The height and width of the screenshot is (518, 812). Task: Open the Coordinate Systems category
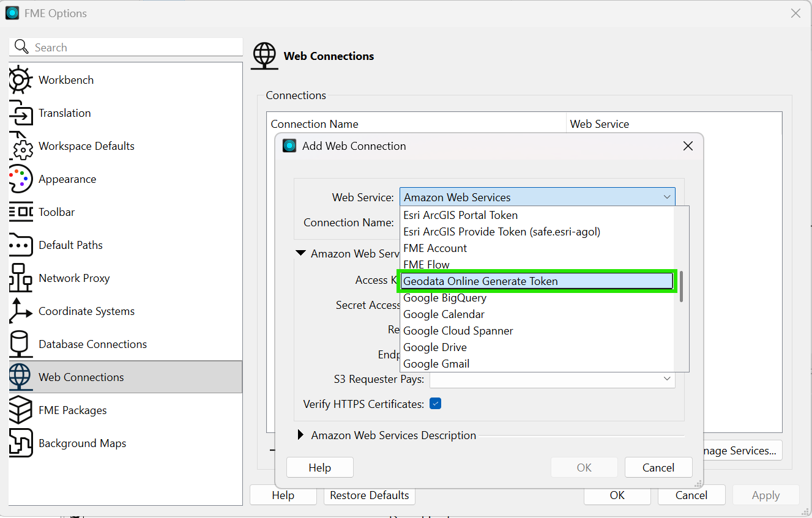pyautogui.click(x=125, y=311)
